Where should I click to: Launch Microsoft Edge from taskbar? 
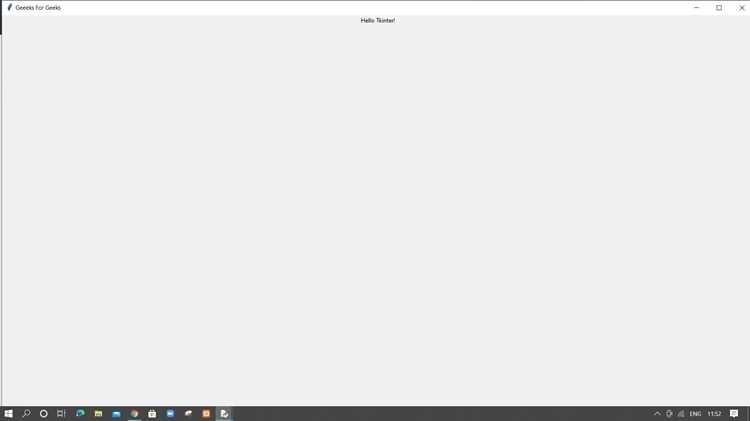(x=80, y=413)
